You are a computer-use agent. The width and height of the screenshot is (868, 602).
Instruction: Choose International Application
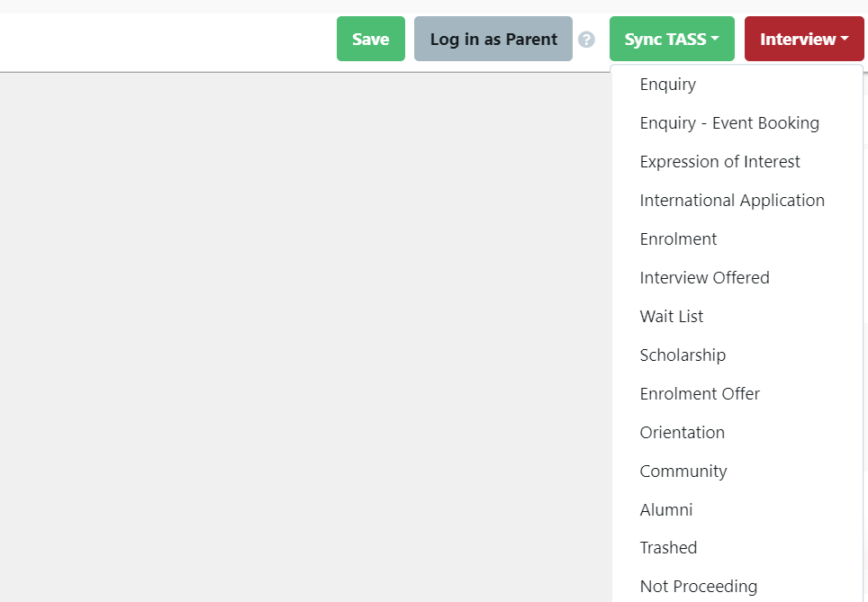732,200
